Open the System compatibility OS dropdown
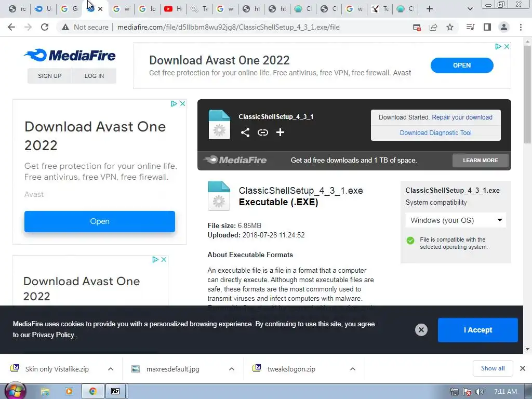Screen dimensions: 532x399 click(x=455, y=220)
